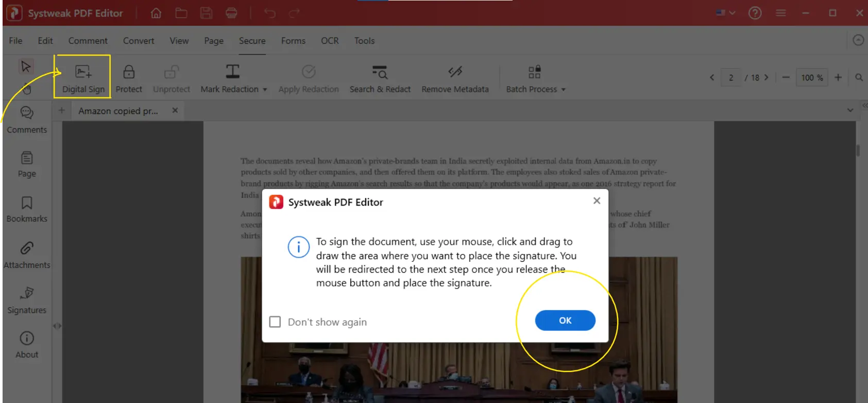Click the Unprotect tool
The height and width of the screenshot is (403, 868).
coord(172,79)
